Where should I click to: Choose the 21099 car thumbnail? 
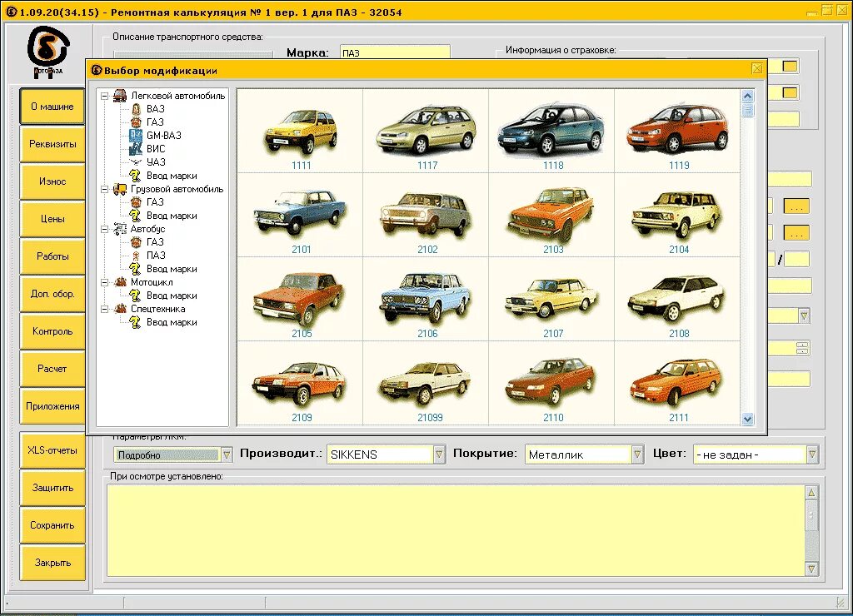[426, 384]
